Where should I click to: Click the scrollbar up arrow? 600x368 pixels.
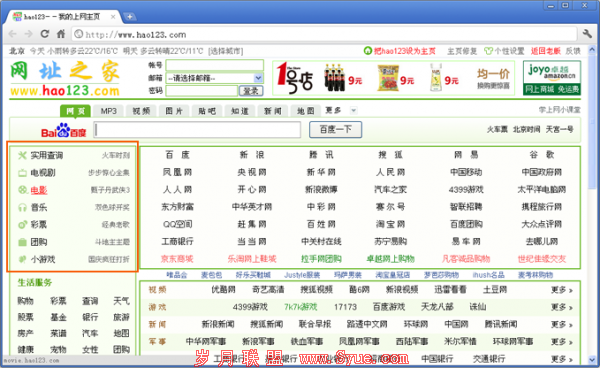592,50
